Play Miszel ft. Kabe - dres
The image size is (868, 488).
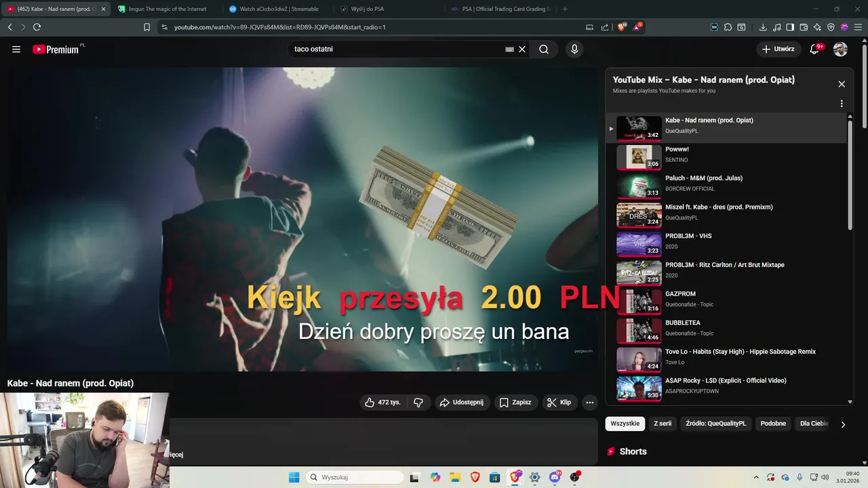tap(726, 215)
